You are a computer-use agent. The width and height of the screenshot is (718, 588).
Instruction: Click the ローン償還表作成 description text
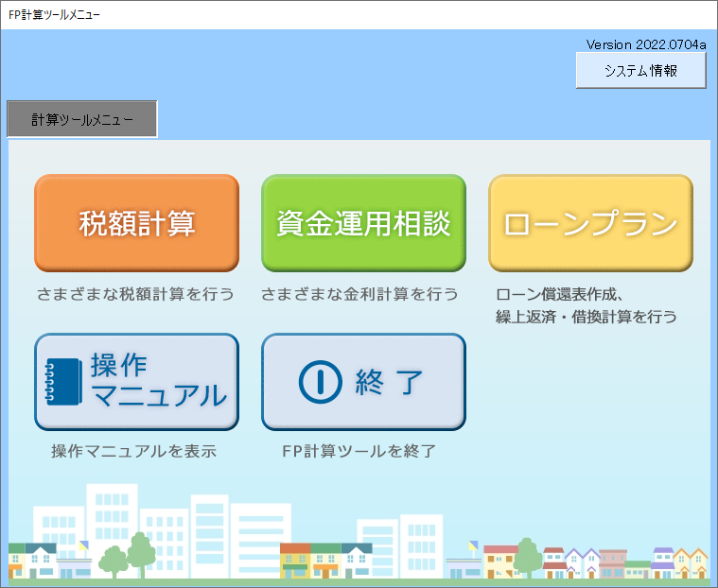[x=559, y=294]
